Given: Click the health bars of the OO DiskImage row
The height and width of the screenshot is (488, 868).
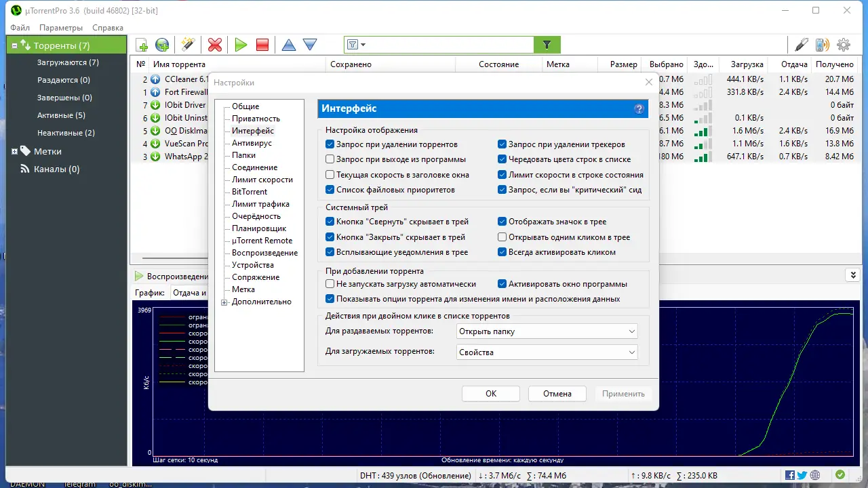Looking at the screenshot, I should pos(703,131).
